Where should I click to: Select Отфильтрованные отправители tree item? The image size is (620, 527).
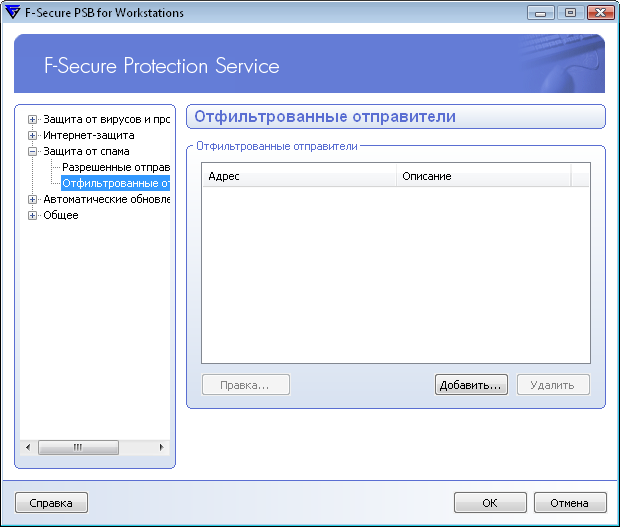(115, 183)
